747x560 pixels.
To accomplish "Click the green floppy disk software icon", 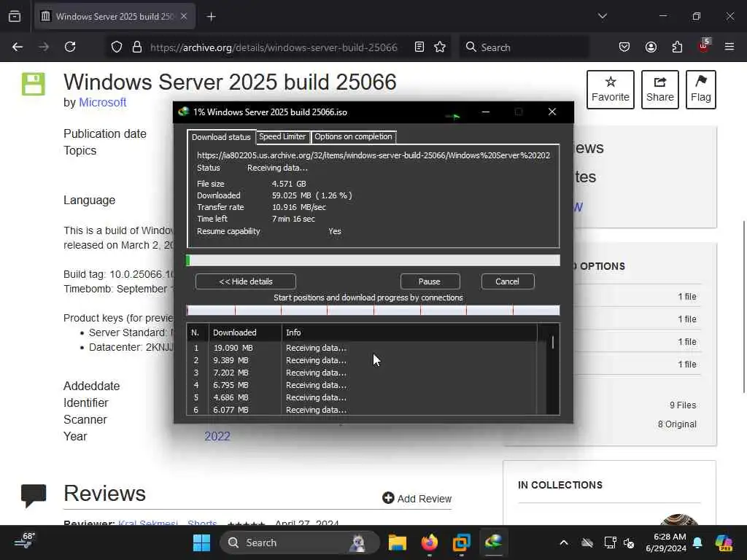I will click(x=34, y=84).
